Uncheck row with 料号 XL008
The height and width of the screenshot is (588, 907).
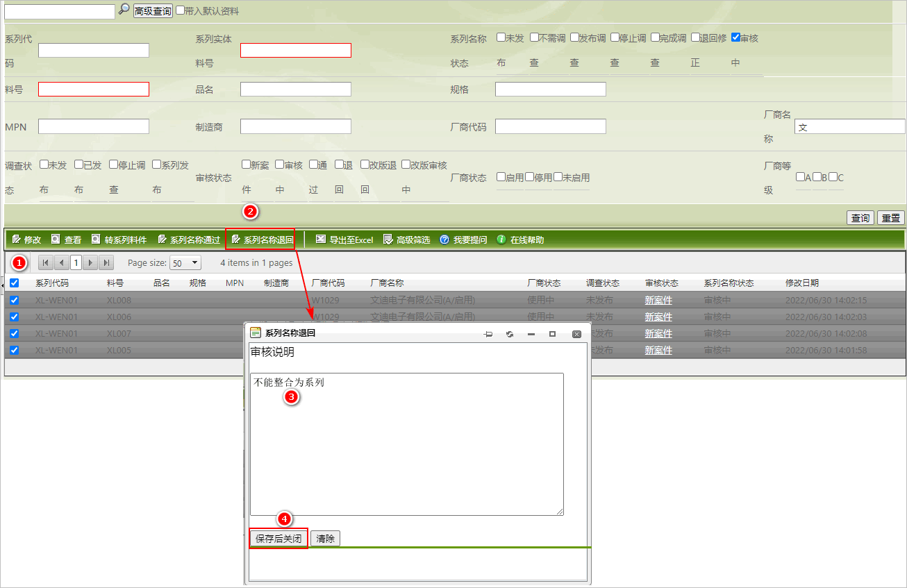pyautogui.click(x=14, y=300)
